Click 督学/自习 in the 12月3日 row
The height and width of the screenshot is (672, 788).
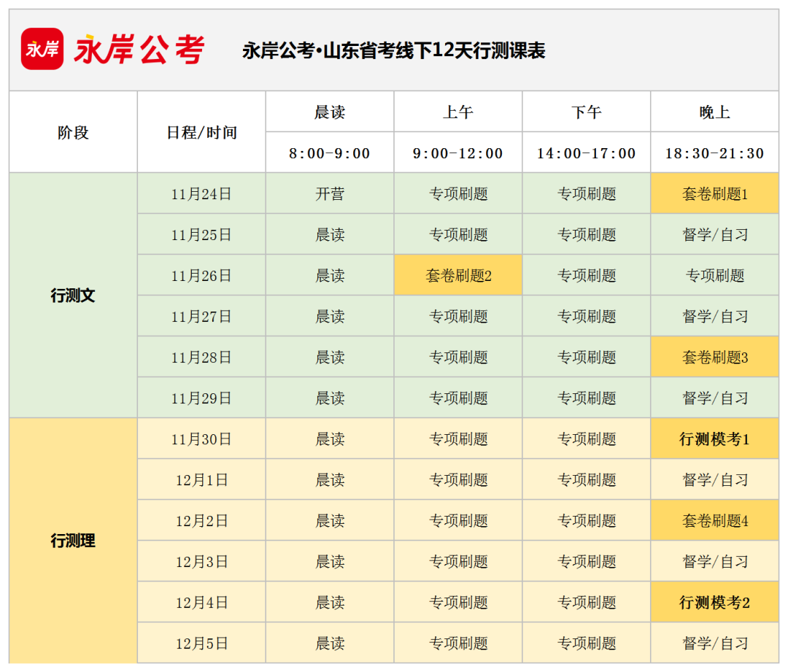pyautogui.click(x=714, y=561)
